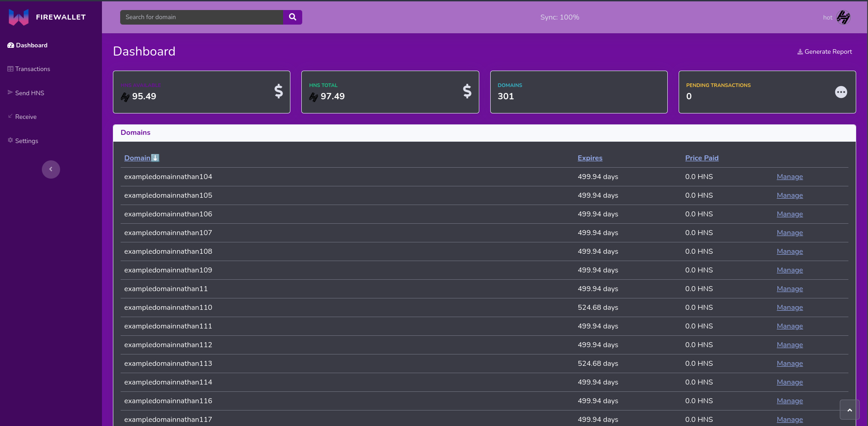
Task: Click the Receive arrow icon
Action: click(x=10, y=116)
